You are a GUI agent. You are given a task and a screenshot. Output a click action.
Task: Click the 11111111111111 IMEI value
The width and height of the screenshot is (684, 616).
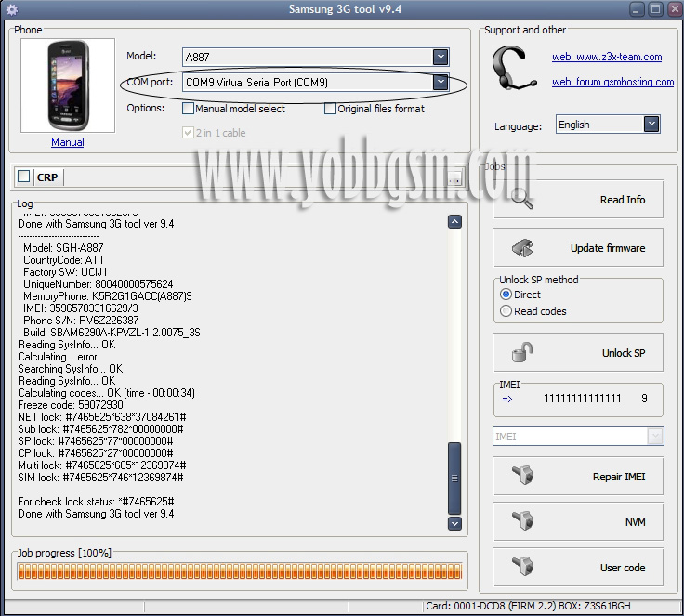pos(582,399)
